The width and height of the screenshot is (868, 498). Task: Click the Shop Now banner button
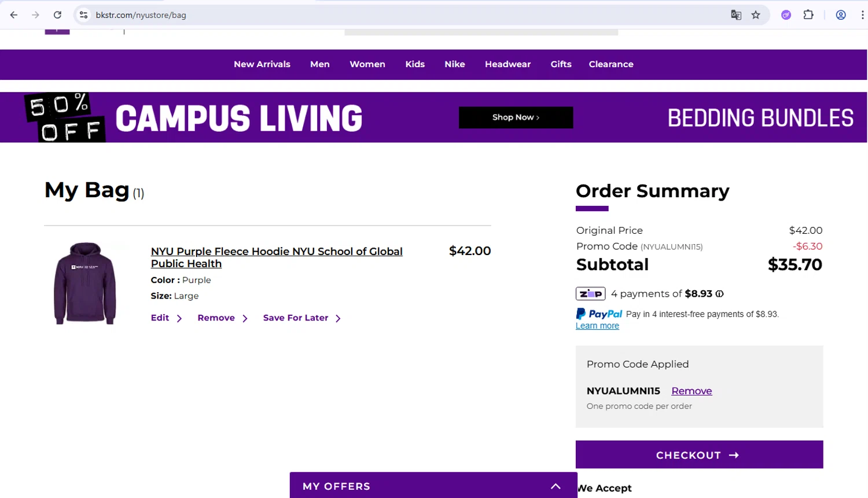click(516, 117)
